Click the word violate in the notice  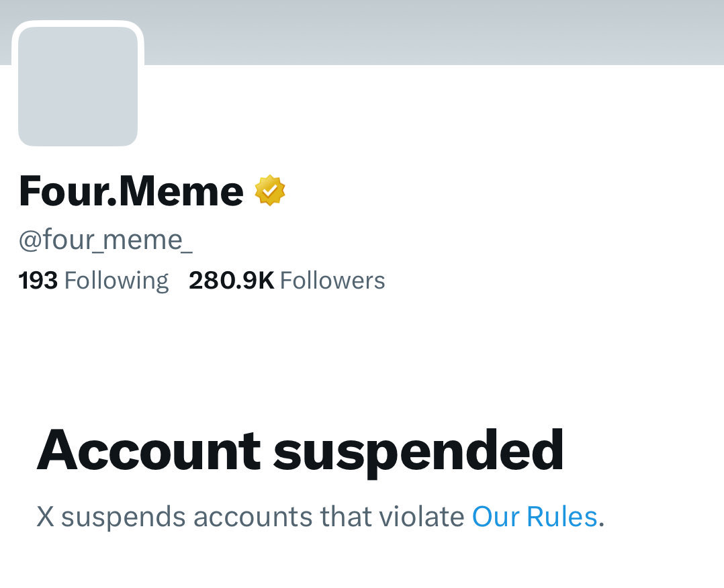pyautogui.click(x=421, y=517)
